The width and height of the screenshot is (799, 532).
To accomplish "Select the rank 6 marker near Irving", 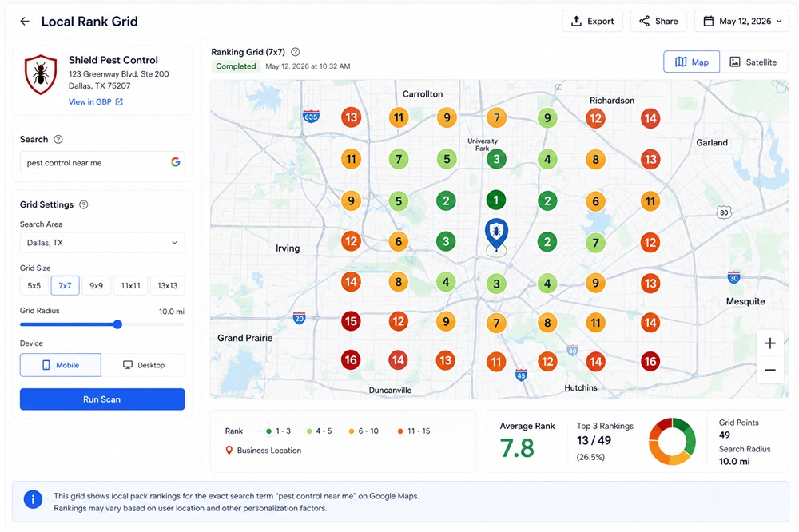I will [x=399, y=241].
